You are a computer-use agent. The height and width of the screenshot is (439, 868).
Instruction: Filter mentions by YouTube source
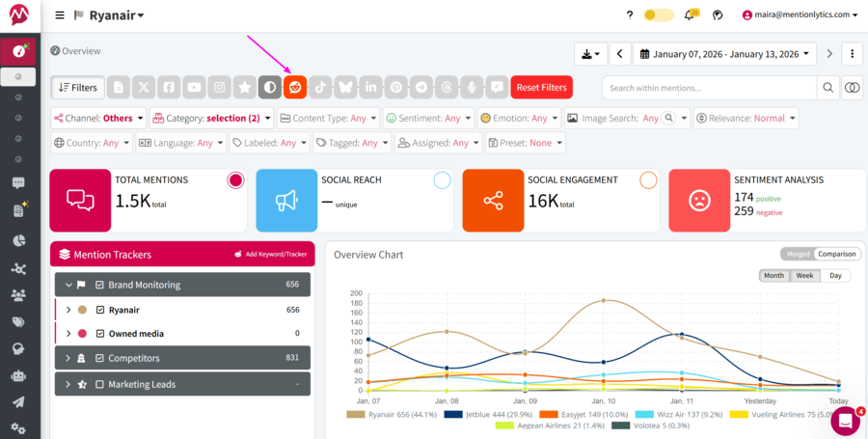click(x=194, y=88)
